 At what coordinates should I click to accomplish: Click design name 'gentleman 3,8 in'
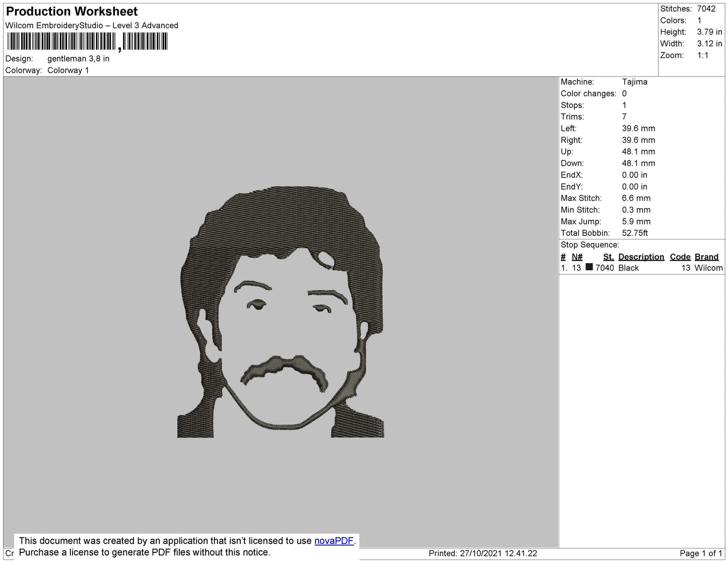[x=79, y=58]
